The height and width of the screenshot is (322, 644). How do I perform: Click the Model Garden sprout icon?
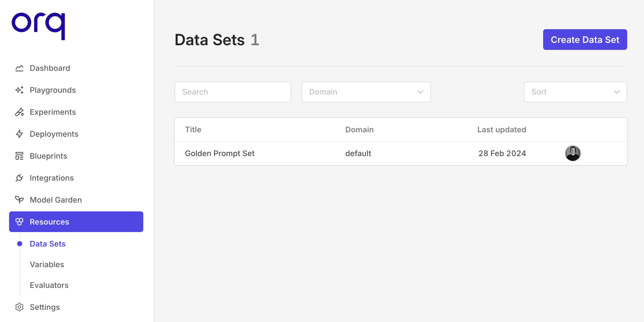pos(19,200)
